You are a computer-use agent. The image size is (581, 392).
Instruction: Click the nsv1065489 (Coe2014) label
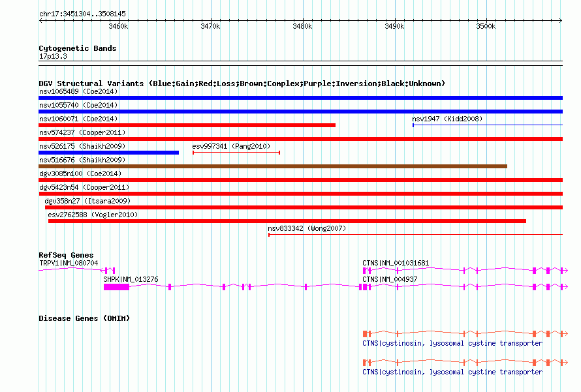[x=78, y=91]
